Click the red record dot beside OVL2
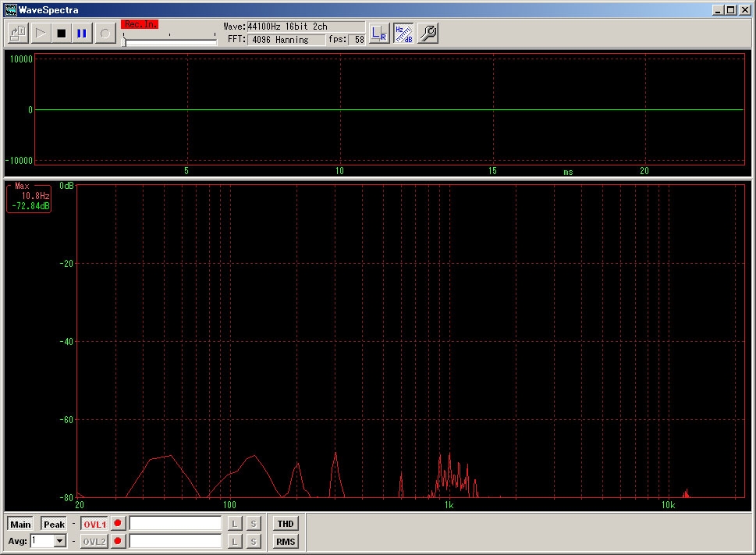Image resolution: width=756 pixels, height=555 pixels. point(118,541)
